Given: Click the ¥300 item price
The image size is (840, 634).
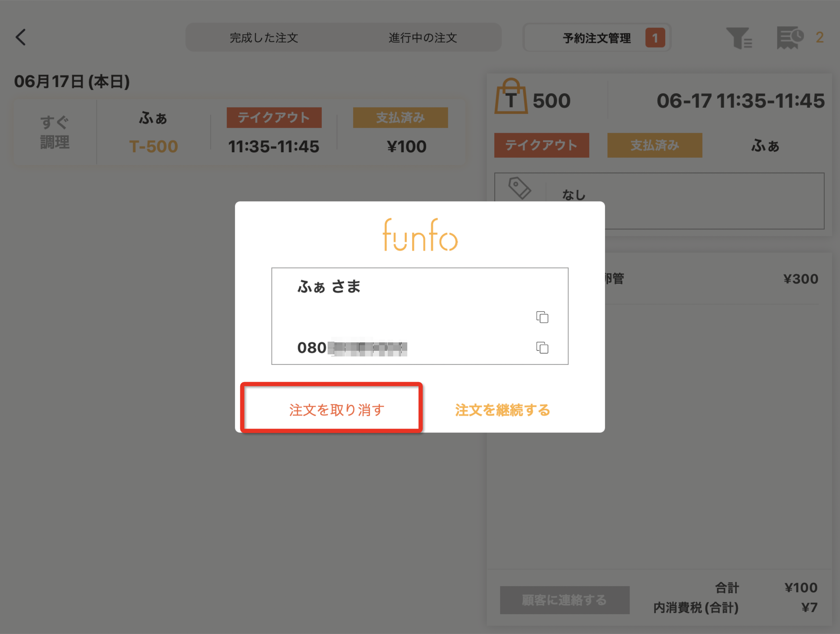Looking at the screenshot, I should [x=801, y=279].
